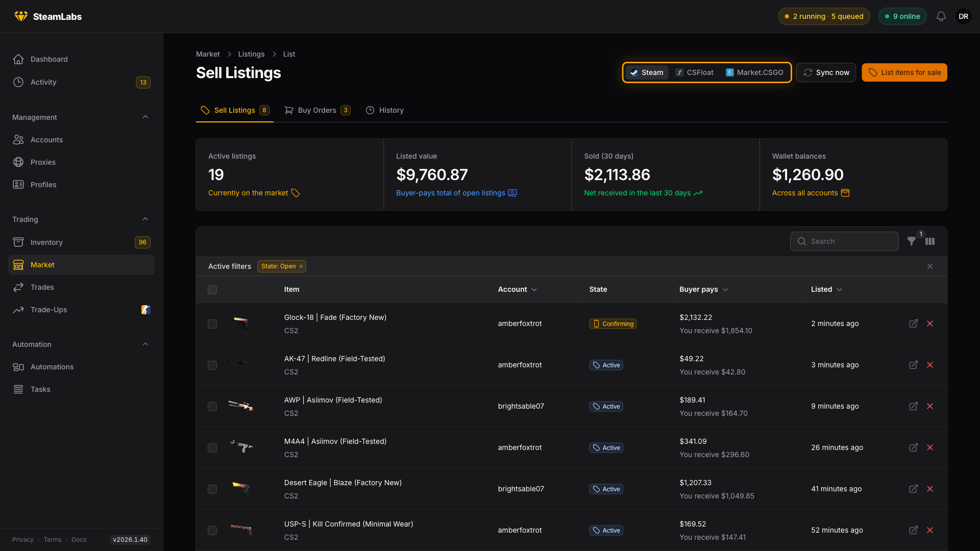This screenshot has height=551, width=980.
Task: Switch marketplace to Steam
Action: [x=647, y=72]
